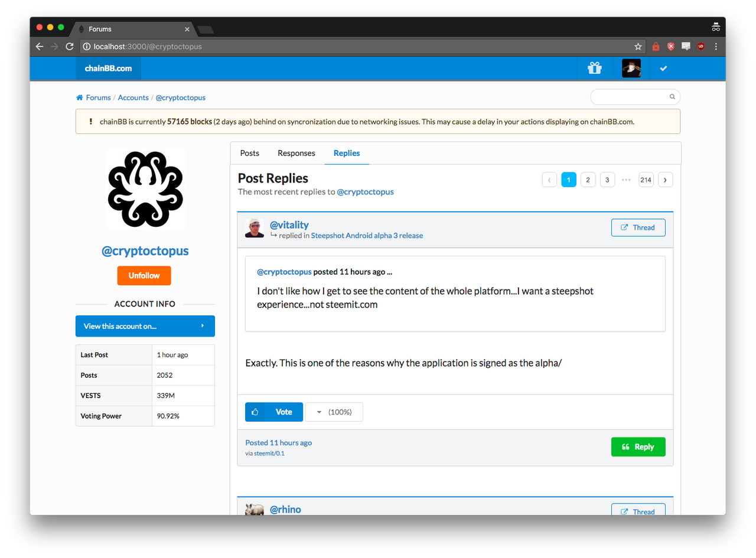Click the 'Posted 11 hours ago' link
The height and width of the screenshot is (558, 756).
(x=279, y=442)
